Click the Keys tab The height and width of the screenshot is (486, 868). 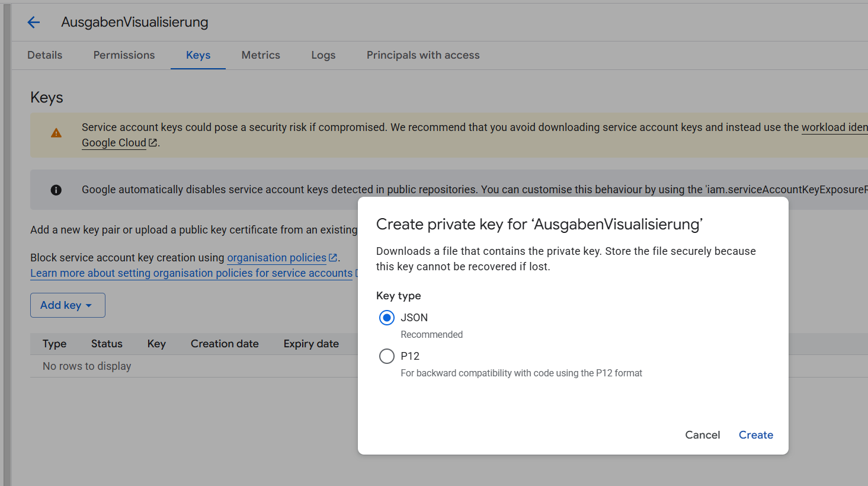click(x=198, y=55)
